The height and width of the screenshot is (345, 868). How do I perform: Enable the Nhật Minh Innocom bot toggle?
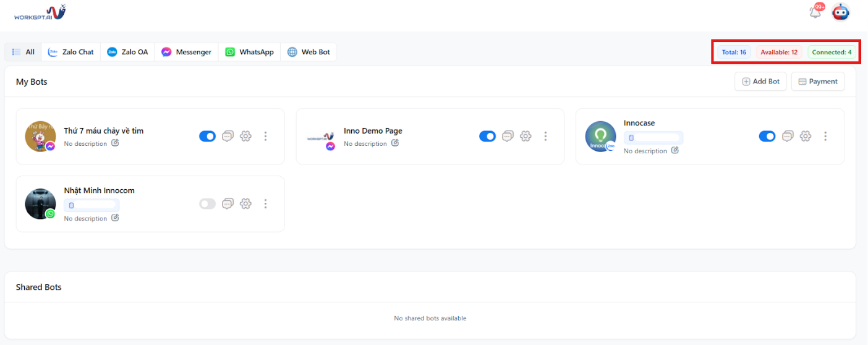[207, 203]
